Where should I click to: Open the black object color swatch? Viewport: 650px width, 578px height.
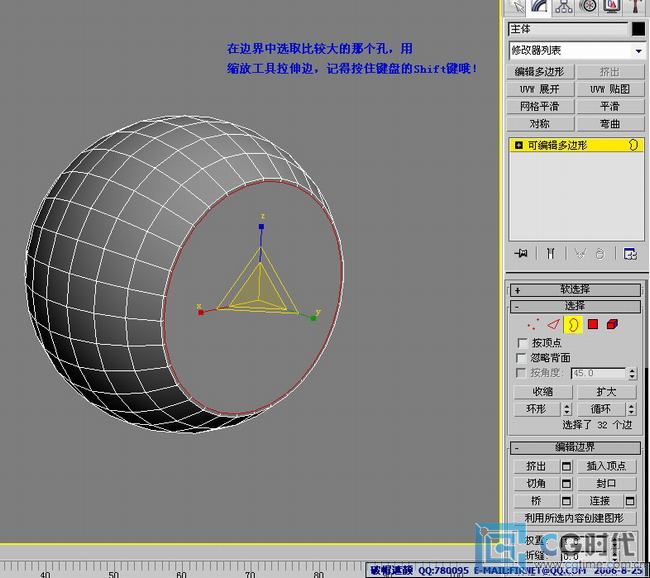click(638, 29)
